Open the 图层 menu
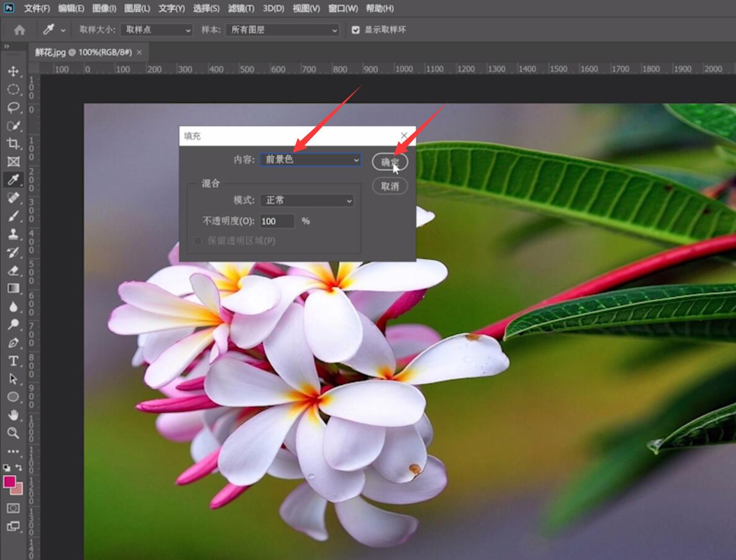The height and width of the screenshot is (560, 736). click(137, 9)
